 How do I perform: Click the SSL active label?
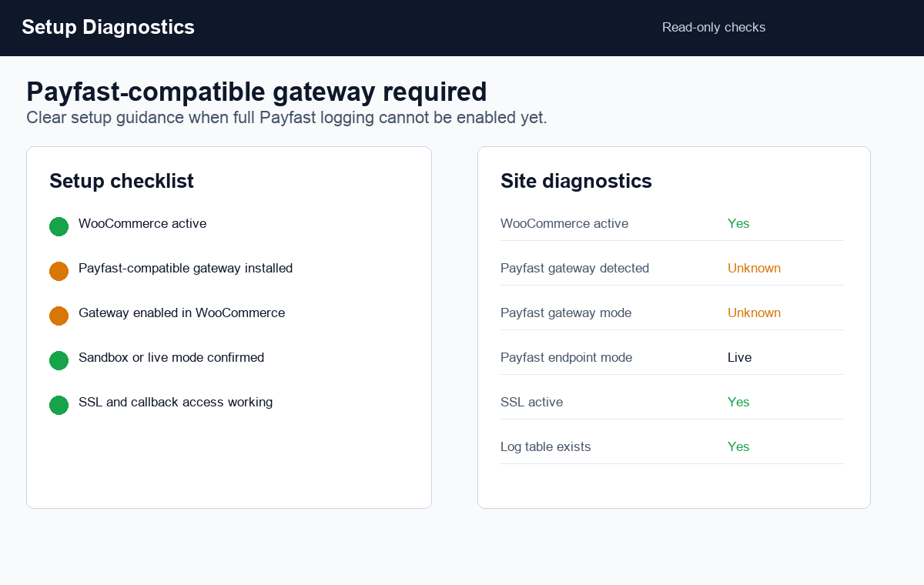(x=531, y=402)
